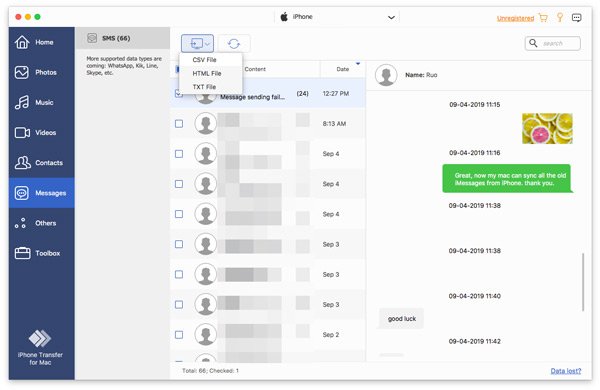
Task: Tick the checkbox left of Messages row avatar, second Sep 4
Action: 179,184
